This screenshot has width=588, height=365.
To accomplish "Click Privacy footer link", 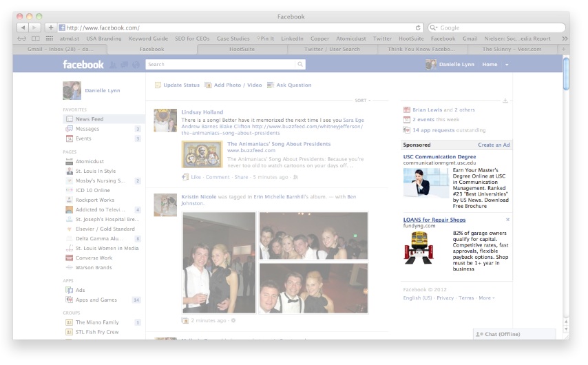I will click(x=445, y=298).
